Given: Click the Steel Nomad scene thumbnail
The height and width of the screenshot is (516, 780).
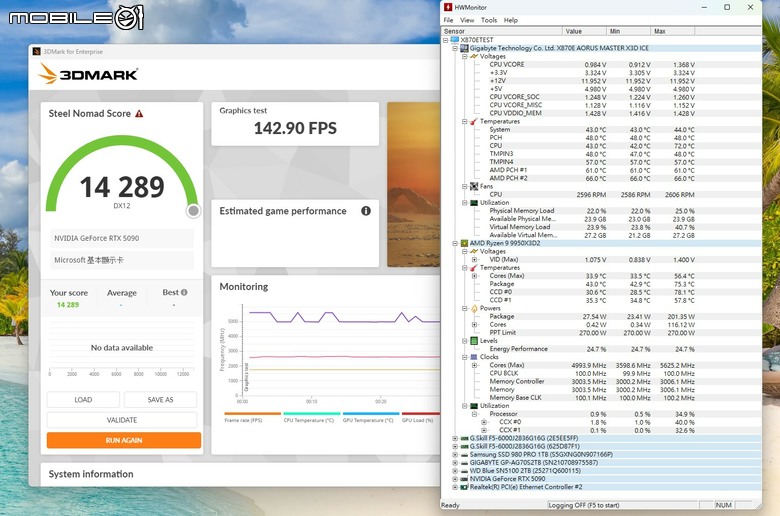Looking at the screenshot, I should tap(413, 185).
